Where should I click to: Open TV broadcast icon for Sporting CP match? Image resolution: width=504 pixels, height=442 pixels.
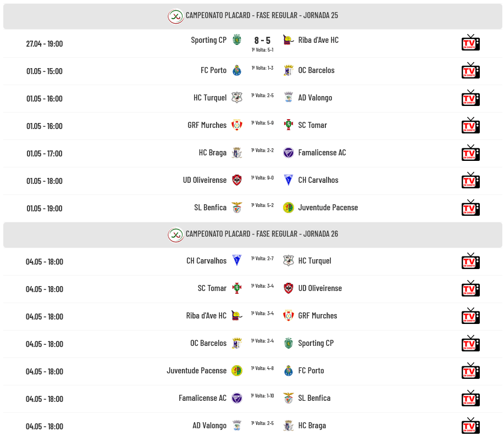click(x=470, y=43)
